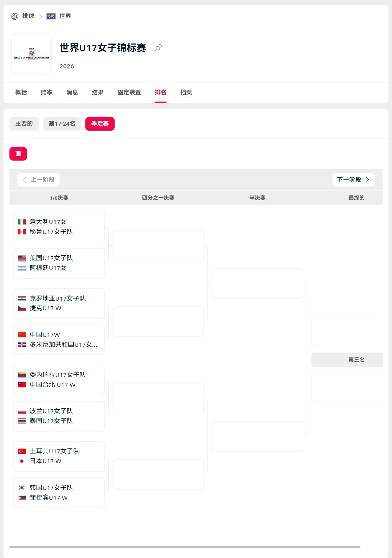Click the Japan flag icon
The height and width of the screenshot is (558, 392).
click(x=22, y=461)
